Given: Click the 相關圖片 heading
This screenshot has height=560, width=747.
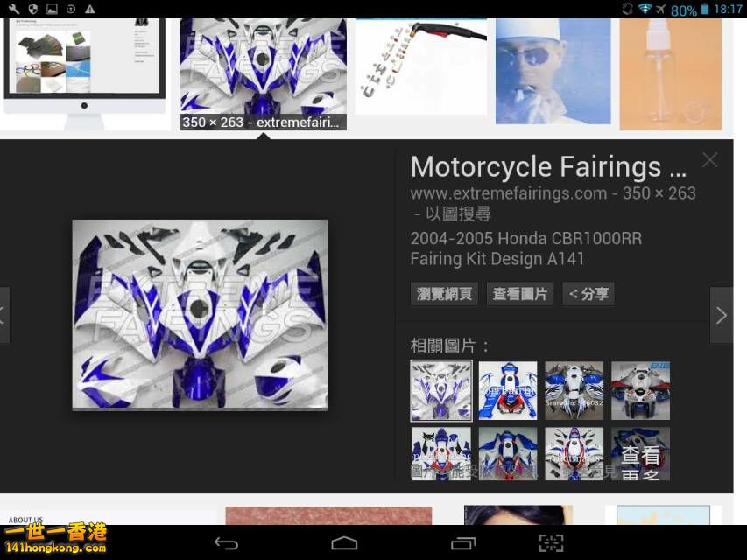Looking at the screenshot, I should 449,346.
